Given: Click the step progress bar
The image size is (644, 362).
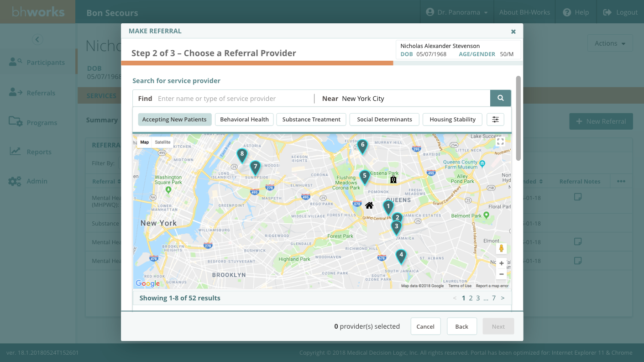Looking at the screenshot, I should tap(322, 63).
